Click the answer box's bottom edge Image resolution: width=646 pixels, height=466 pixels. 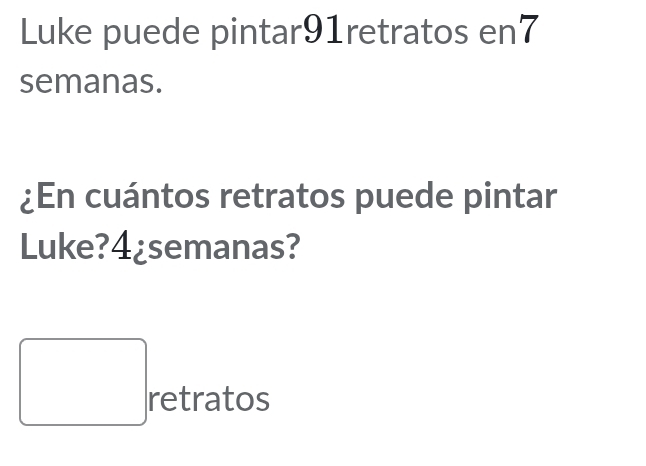pos(83,424)
